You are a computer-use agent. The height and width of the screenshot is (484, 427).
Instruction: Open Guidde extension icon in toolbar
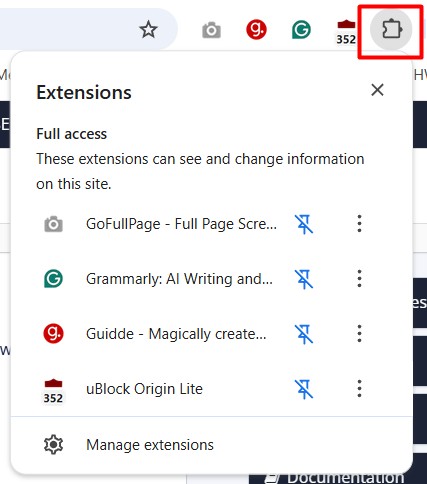tap(256, 30)
